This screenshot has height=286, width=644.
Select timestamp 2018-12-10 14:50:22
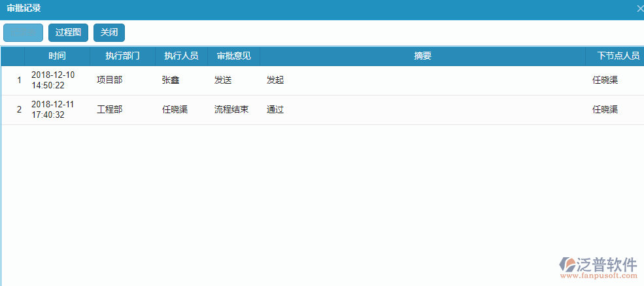(52, 80)
